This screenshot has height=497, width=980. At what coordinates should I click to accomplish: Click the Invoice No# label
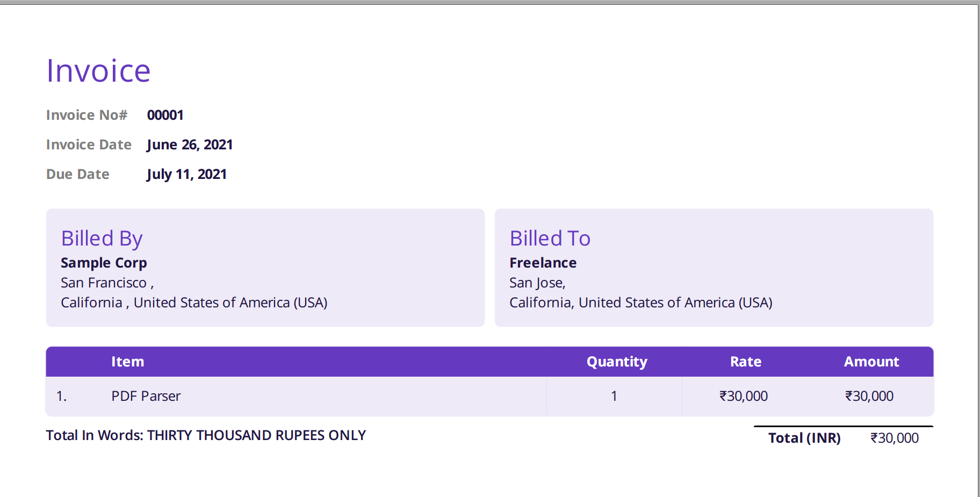click(87, 115)
